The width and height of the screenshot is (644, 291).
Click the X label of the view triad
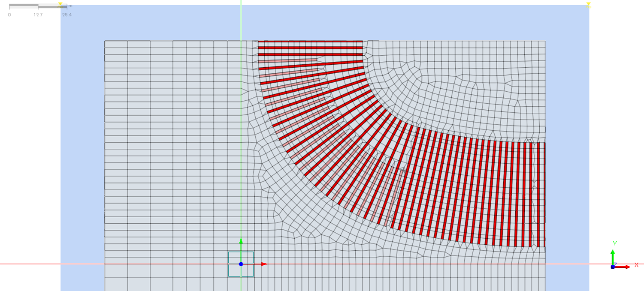coord(636,265)
